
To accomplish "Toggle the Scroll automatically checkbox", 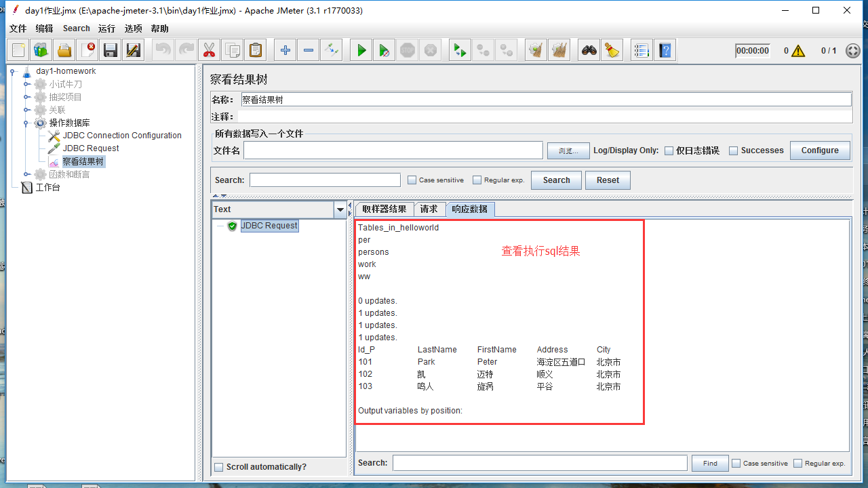I will [218, 467].
